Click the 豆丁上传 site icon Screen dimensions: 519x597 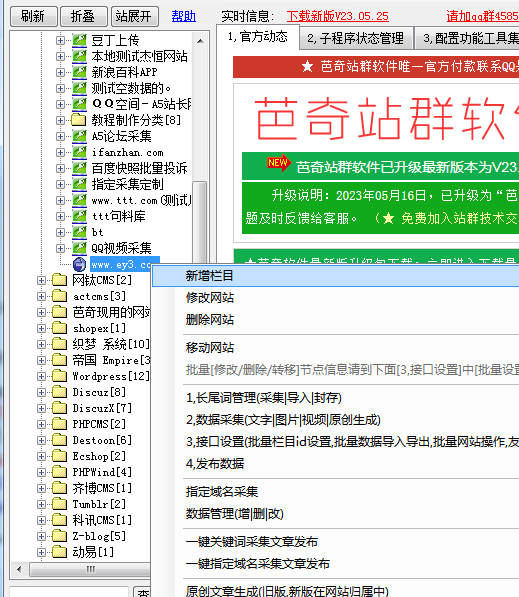coord(79,40)
